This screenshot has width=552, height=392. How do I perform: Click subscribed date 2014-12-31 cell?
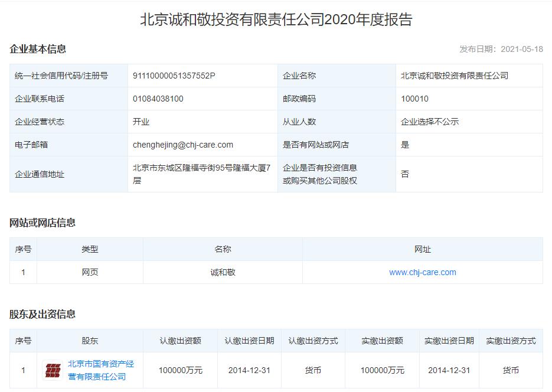click(x=249, y=371)
